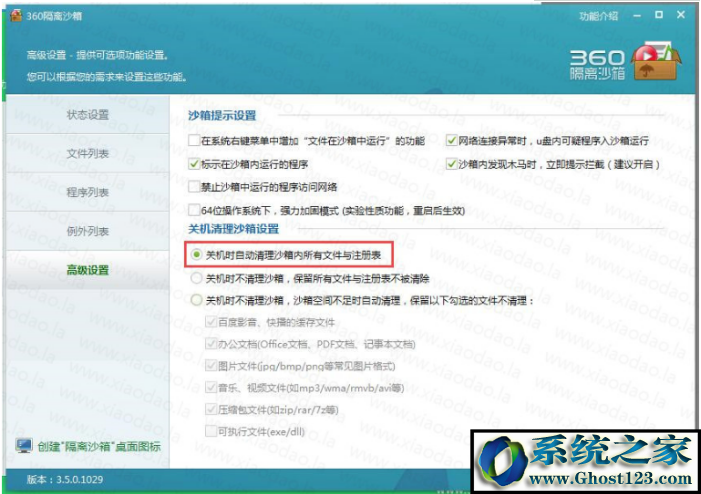Select 关机时自动清理沙箱内所有文件与注册表 radio
Screen dimensions: 701x494
[196, 254]
